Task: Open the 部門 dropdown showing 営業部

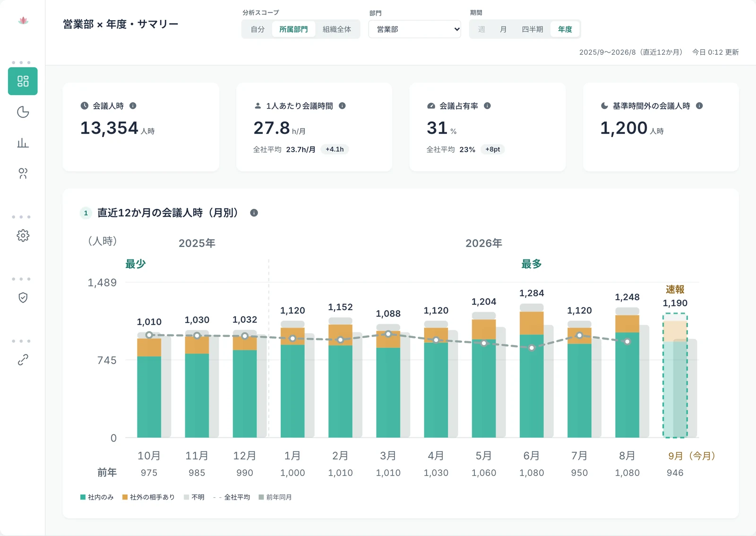Action: (414, 29)
